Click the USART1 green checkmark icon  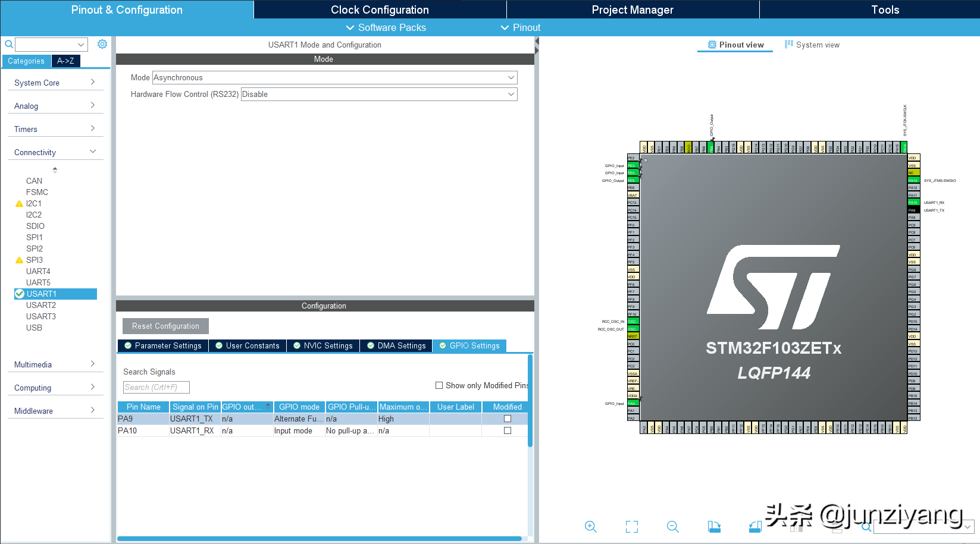coord(20,294)
